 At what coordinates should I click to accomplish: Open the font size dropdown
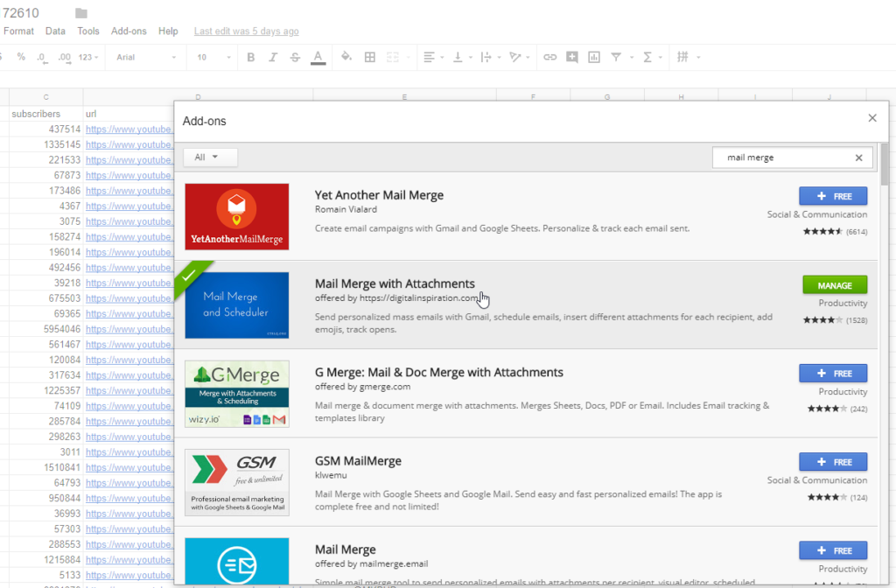click(213, 58)
